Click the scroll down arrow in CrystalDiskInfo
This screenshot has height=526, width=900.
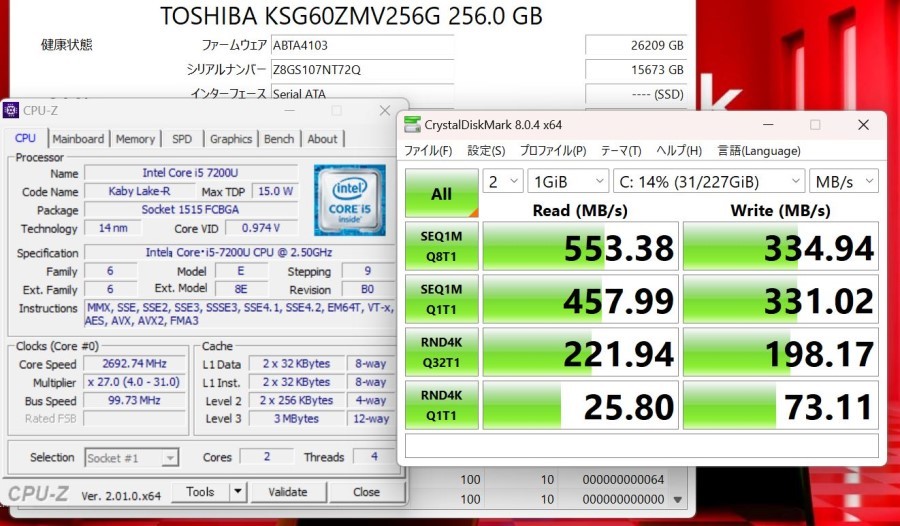click(678, 500)
